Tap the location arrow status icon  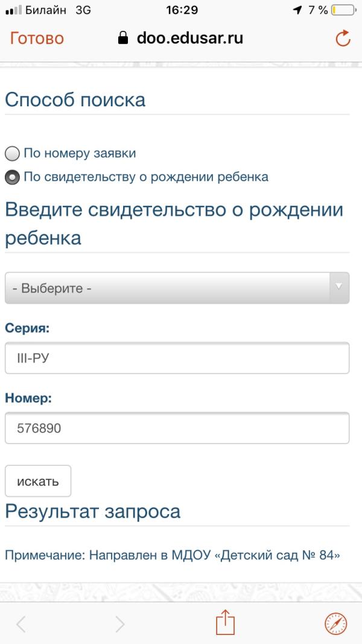(x=297, y=10)
